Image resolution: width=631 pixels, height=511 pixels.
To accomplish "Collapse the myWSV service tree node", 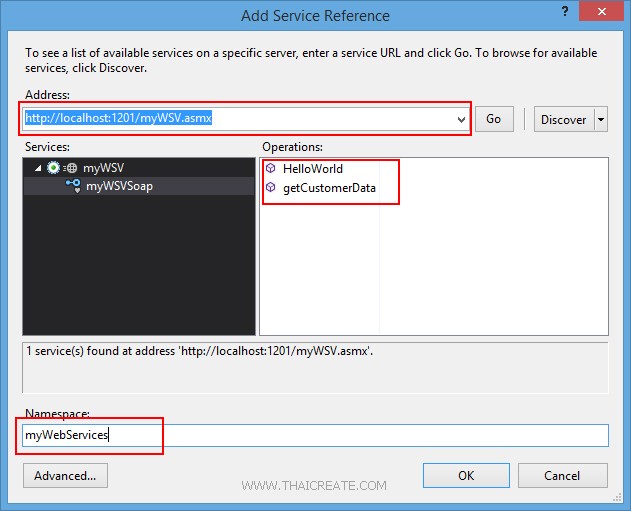I will point(39,168).
